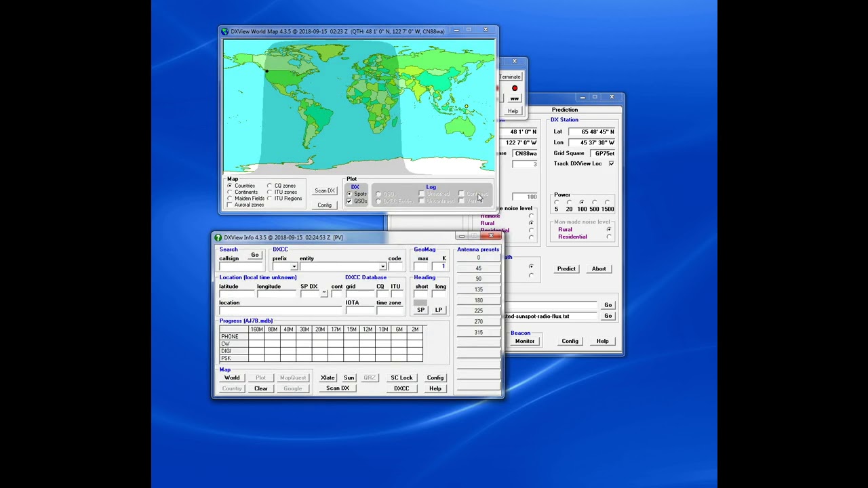Click the DXView Info title bar help icon
868x488 pixels.
[x=218, y=238]
